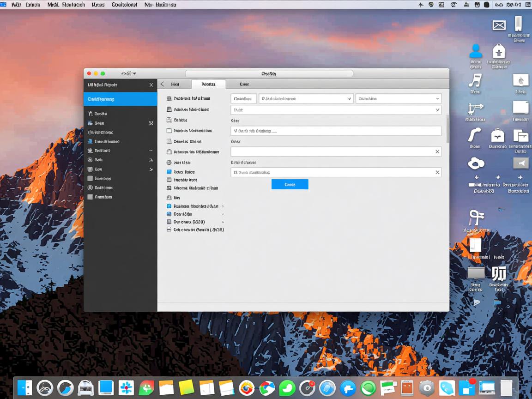Viewport: 532px width, 399px height.
Task: Open the rightmost dropdown in the form's top row
Action: point(398,98)
